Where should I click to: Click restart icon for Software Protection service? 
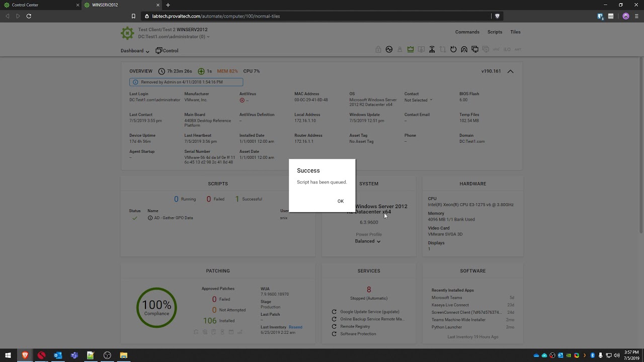click(334, 334)
